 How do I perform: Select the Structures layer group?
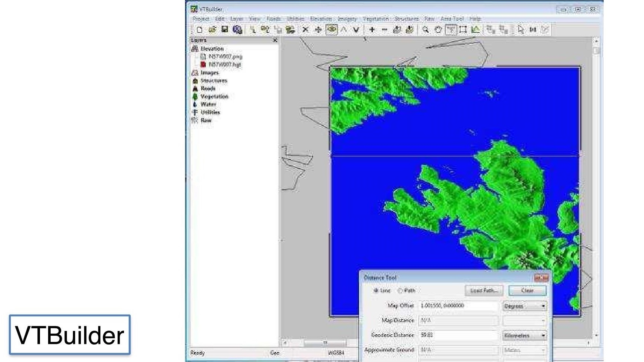pos(214,81)
